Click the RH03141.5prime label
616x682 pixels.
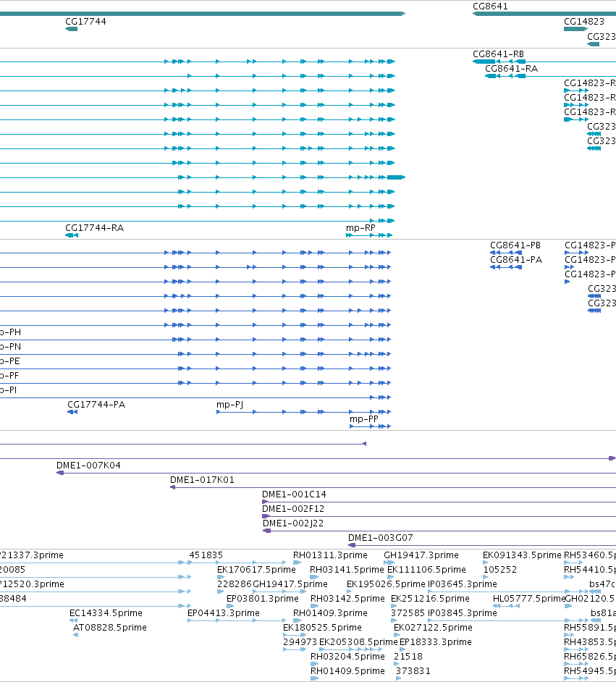click(347, 569)
